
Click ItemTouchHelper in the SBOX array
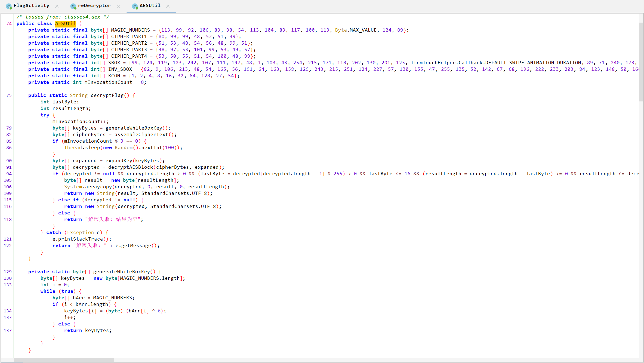tap(433, 63)
